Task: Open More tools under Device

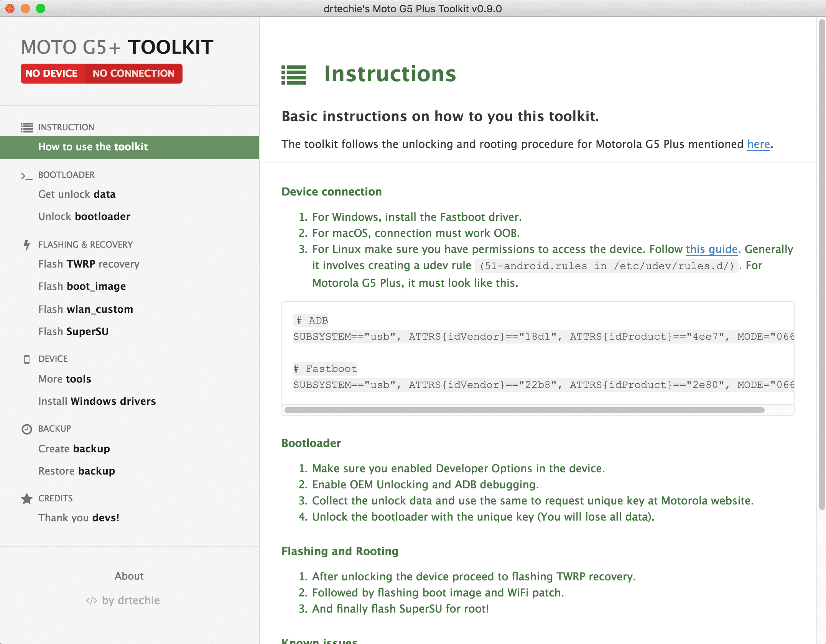Action: point(65,379)
